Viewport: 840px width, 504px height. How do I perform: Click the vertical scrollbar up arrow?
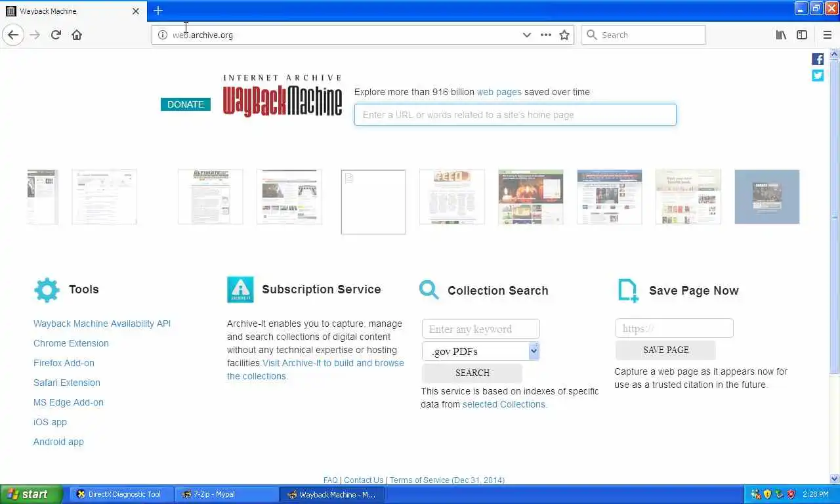(x=835, y=54)
